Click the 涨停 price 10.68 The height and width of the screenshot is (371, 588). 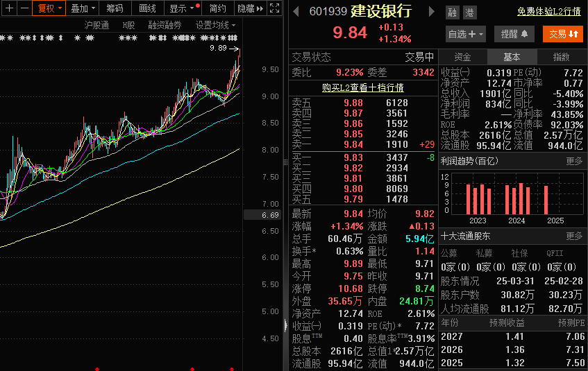point(351,288)
